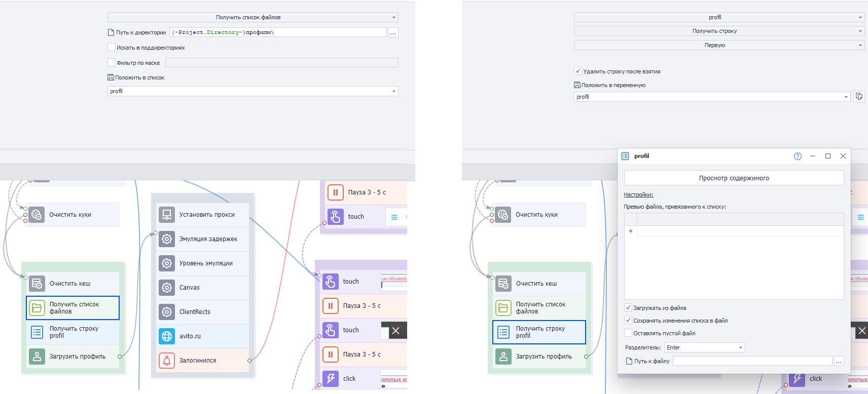This screenshot has height=394, width=868.
Task: Click the Настройки link in profil dialog
Action: pyautogui.click(x=638, y=194)
